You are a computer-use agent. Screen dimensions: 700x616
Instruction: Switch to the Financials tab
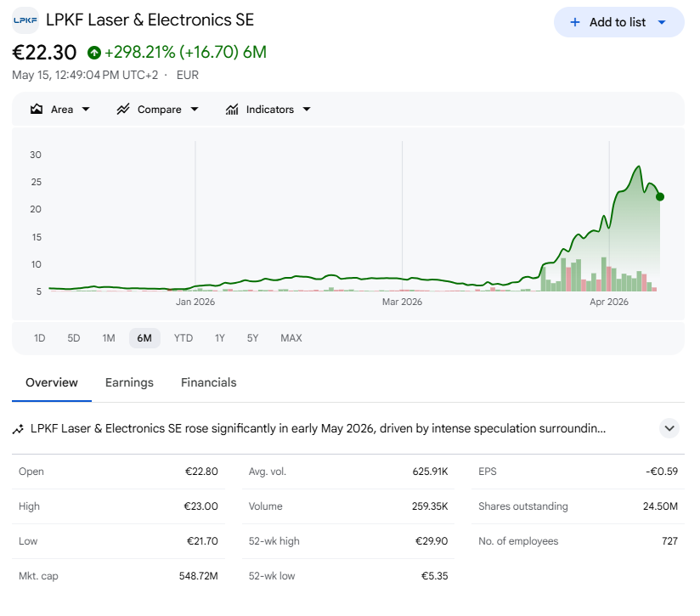208,382
